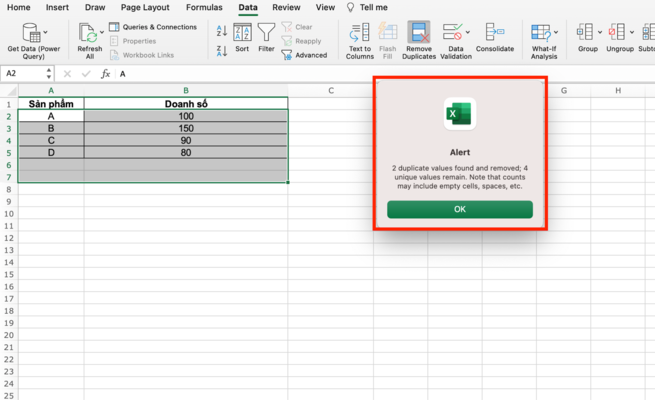
Task: Click the Refresh All icon
Action: point(88,33)
